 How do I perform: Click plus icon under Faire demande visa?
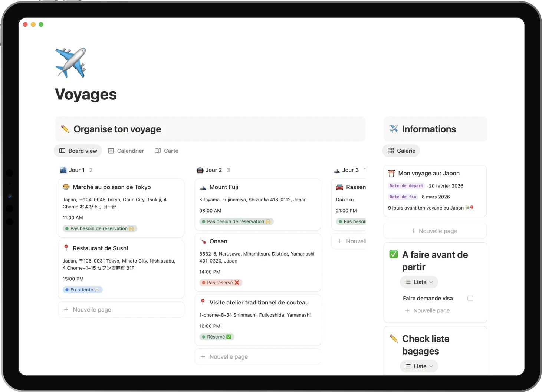click(x=407, y=310)
